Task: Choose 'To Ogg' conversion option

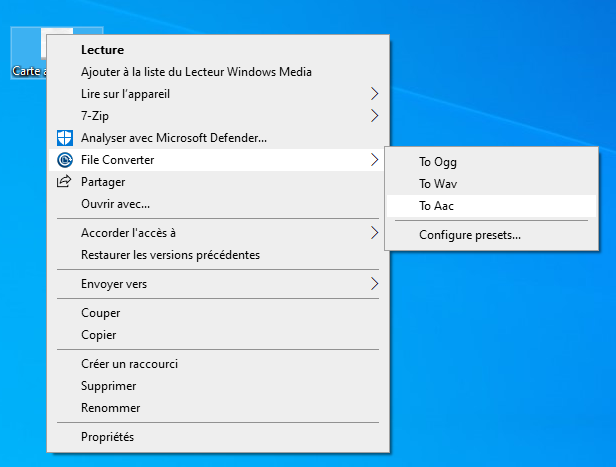Action: (x=438, y=162)
